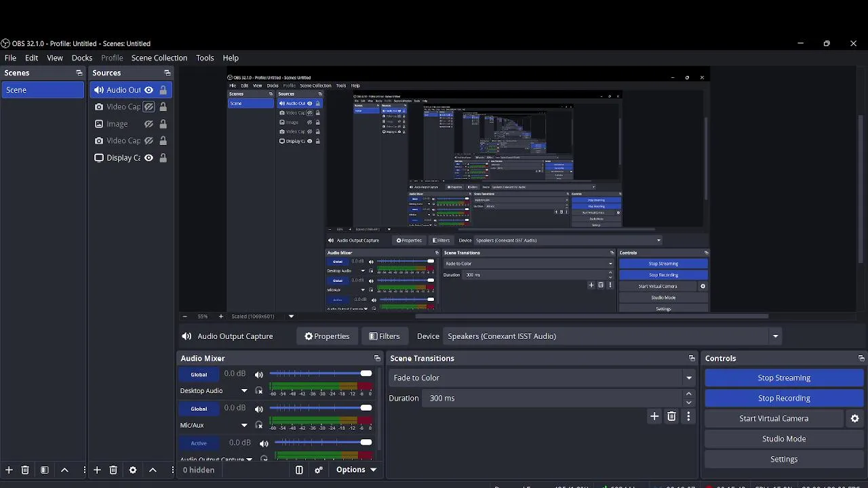Show the first Video Capture source

pyautogui.click(x=149, y=107)
